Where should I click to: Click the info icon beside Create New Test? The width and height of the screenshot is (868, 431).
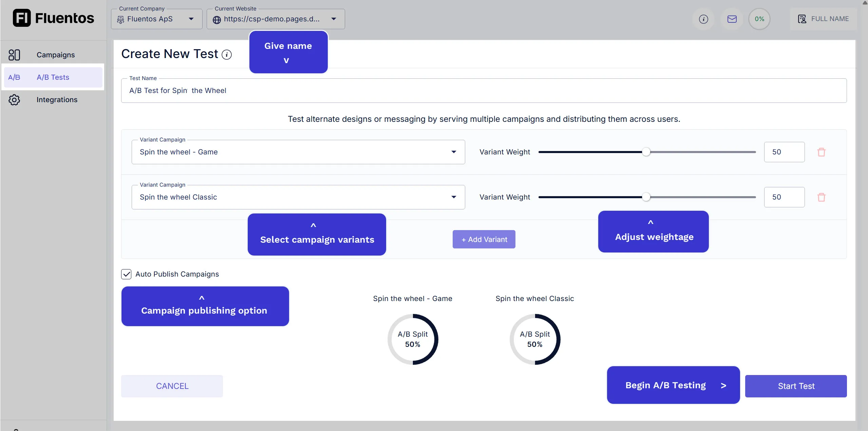tap(226, 54)
